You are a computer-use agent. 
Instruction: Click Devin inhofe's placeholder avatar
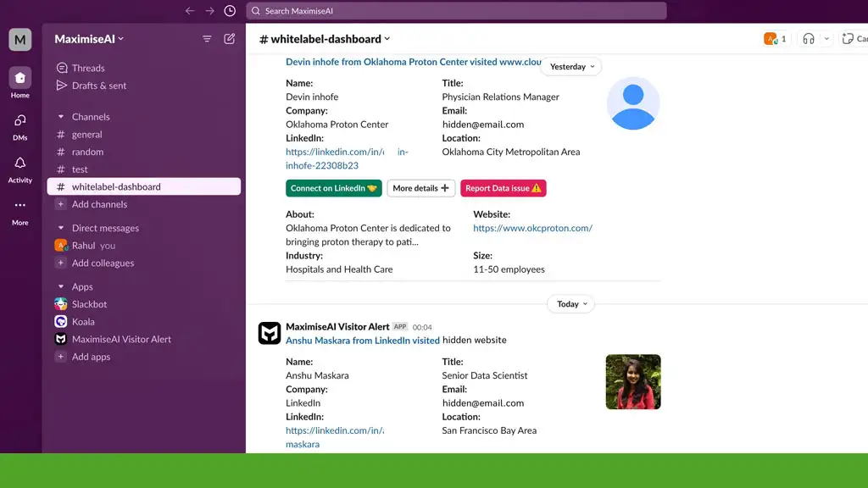(633, 103)
